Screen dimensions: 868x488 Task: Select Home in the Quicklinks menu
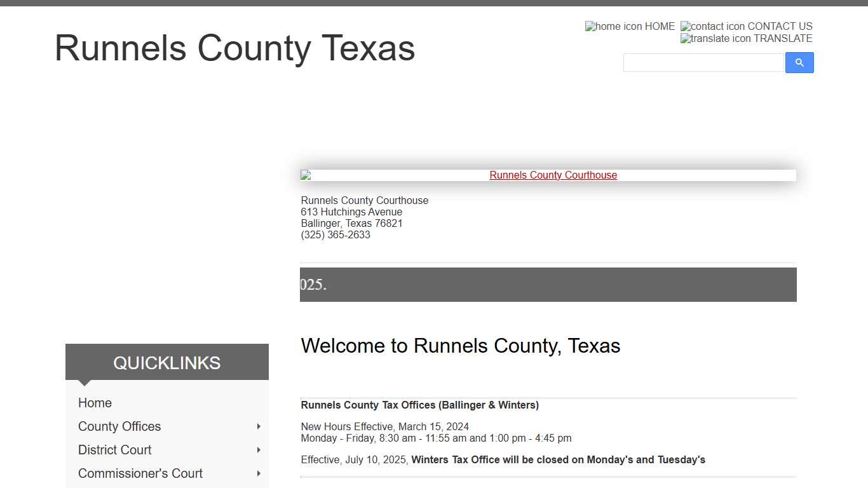pyautogui.click(x=95, y=403)
